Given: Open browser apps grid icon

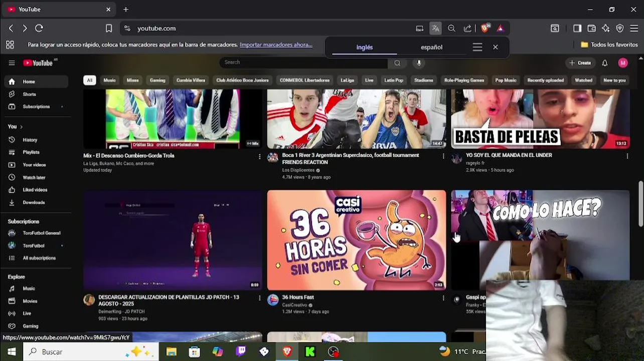Looking at the screenshot, I should (10, 45).
